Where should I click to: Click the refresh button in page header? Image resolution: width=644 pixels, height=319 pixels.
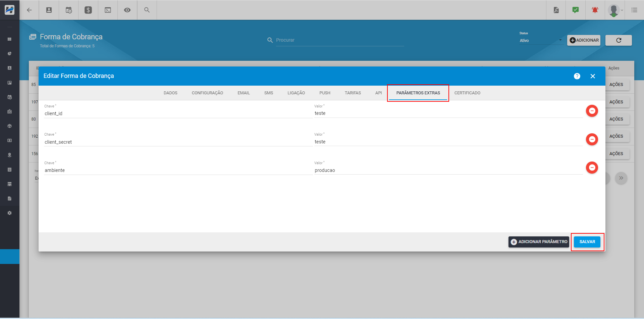[x=619, y=40]
